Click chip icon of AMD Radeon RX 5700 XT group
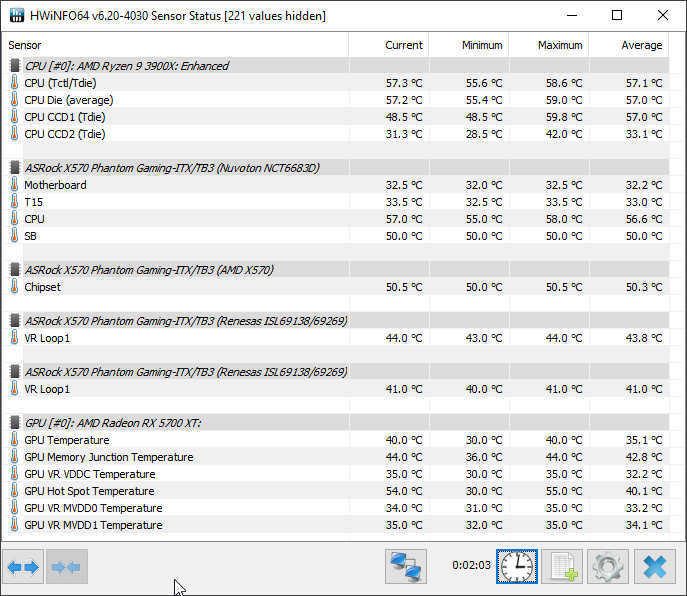Image resolution: width=687 pixels, height=596 pixels. (x=15, y=423)
